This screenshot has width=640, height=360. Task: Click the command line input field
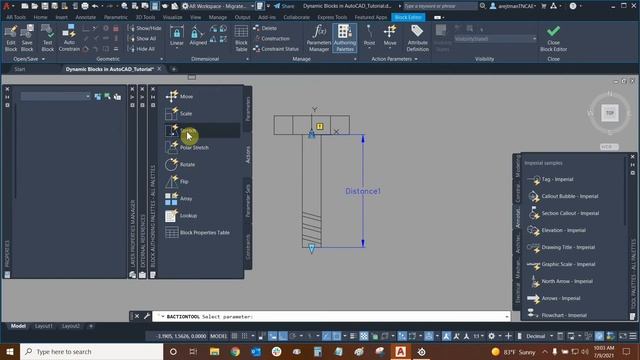click(x=331, y=316)
